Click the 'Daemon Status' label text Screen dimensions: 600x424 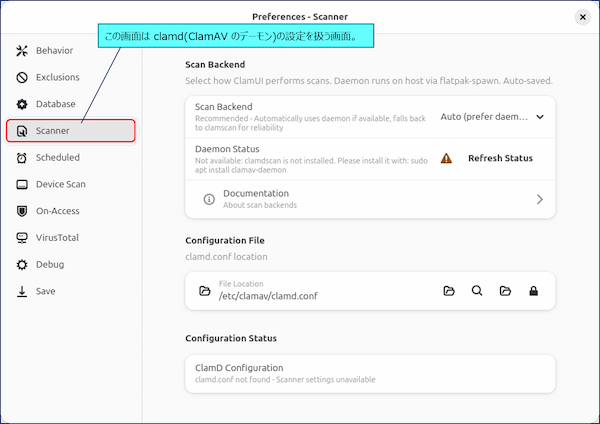227,149
